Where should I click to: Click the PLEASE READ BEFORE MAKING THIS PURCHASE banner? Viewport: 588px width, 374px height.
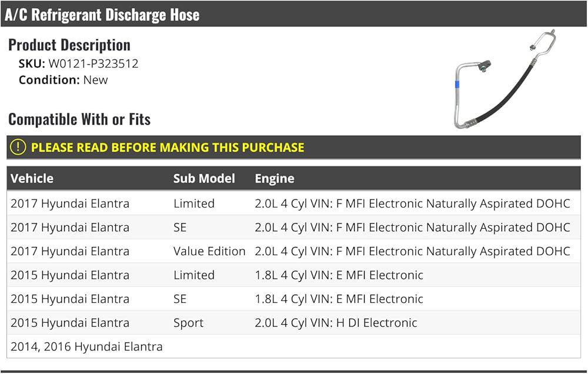(x=168, y=147)
